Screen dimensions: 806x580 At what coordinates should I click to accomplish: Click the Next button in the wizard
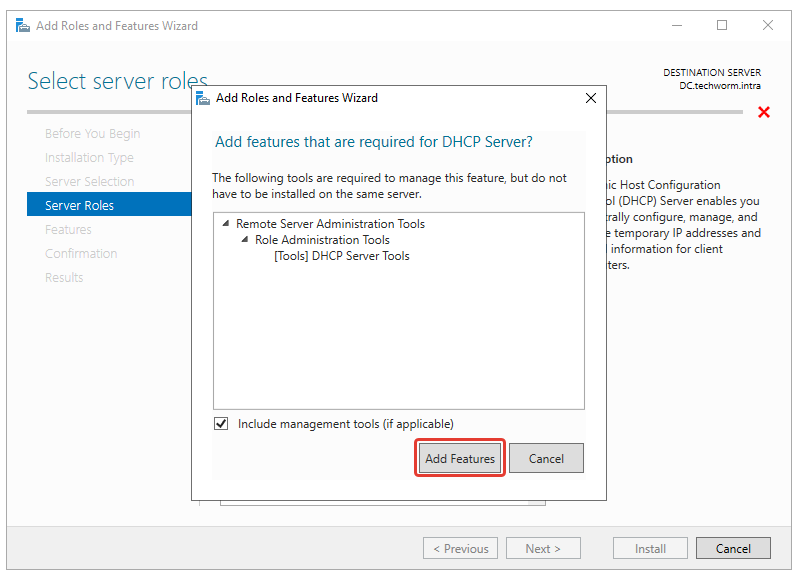click(543, 548)
